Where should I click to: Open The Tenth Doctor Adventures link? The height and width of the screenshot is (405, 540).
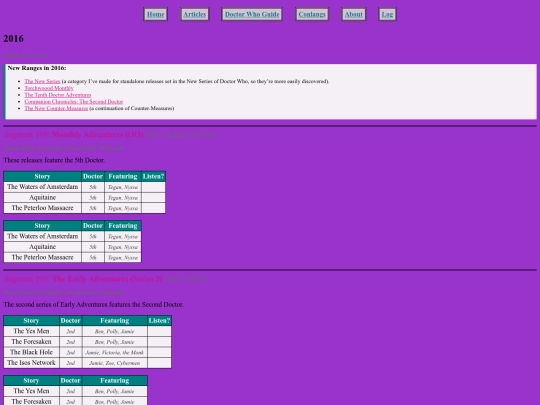[58, 95]
